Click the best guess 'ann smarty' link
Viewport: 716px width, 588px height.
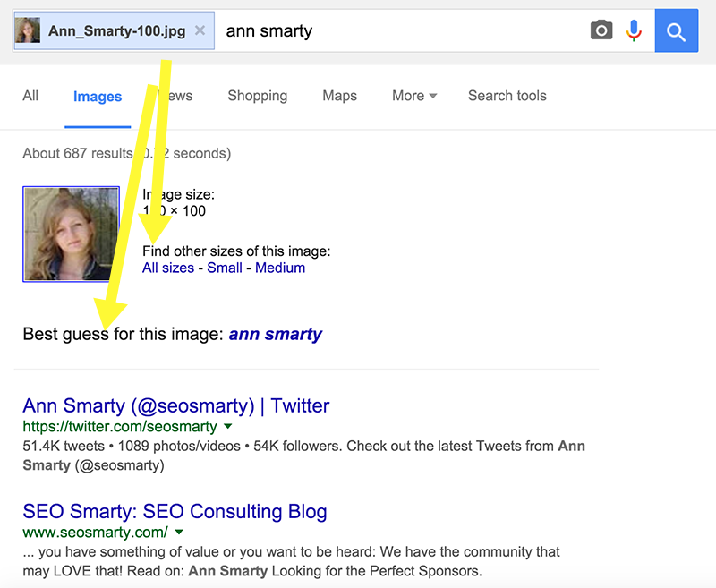point(276,335)
